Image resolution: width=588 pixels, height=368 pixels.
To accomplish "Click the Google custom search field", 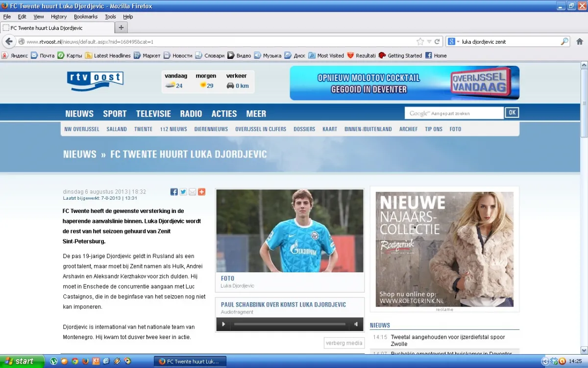I will tap(454, 113).
